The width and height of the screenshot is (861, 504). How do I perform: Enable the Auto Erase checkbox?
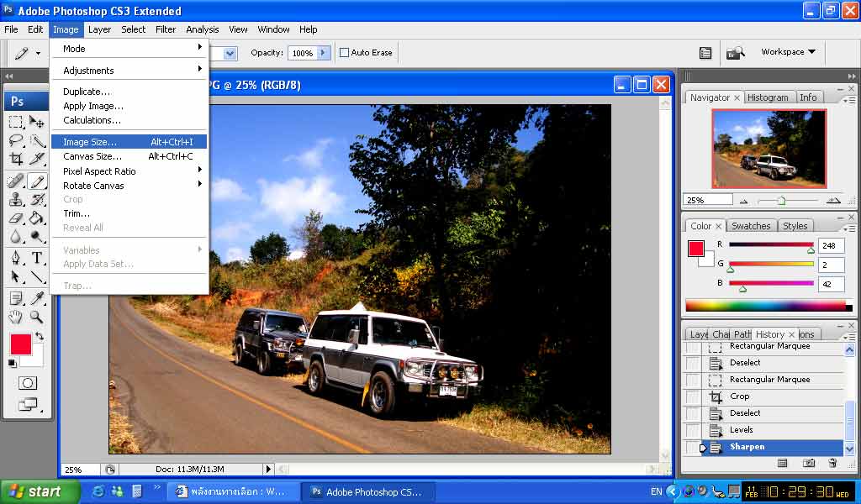344,53
